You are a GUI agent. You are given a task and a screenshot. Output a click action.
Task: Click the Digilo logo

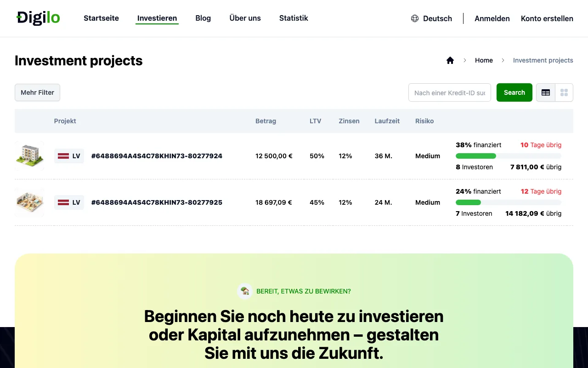38,18
